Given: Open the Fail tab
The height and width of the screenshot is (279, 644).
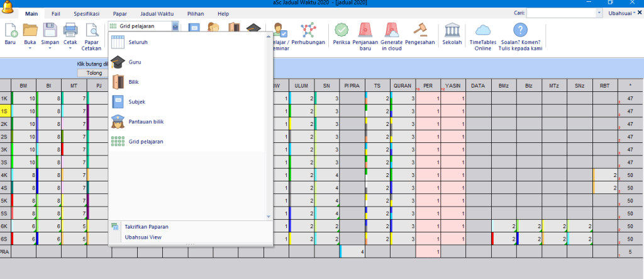Looking at the screenshot, I should 56,14.
